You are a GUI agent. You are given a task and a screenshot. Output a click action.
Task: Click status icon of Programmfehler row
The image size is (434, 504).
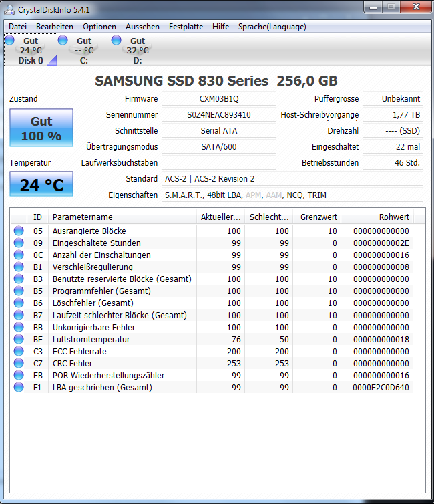click(19, 291)
